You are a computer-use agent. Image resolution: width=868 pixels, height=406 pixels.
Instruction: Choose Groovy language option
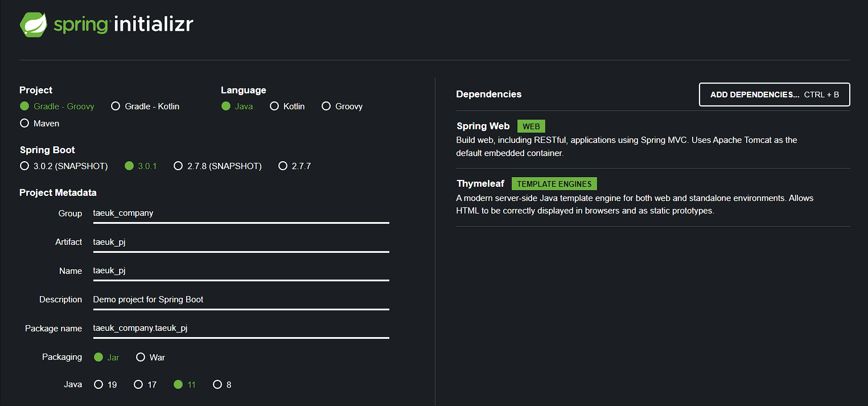coord(342,106)
